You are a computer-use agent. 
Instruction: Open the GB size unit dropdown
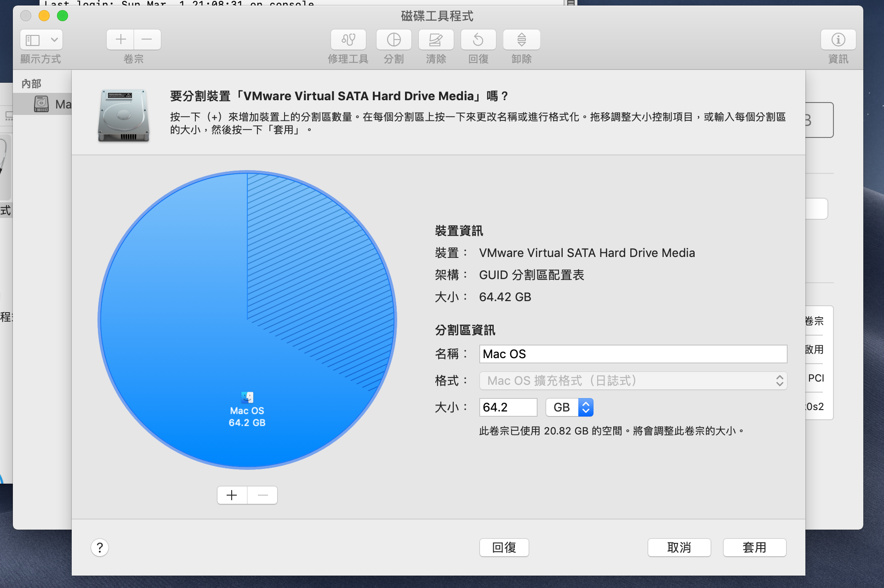(x=570, y=407)
